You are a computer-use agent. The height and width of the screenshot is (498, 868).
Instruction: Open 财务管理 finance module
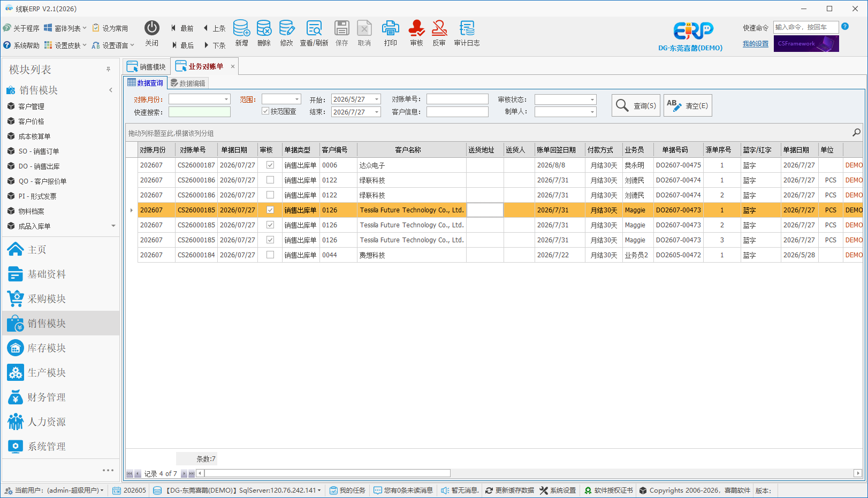pos(60,397)
